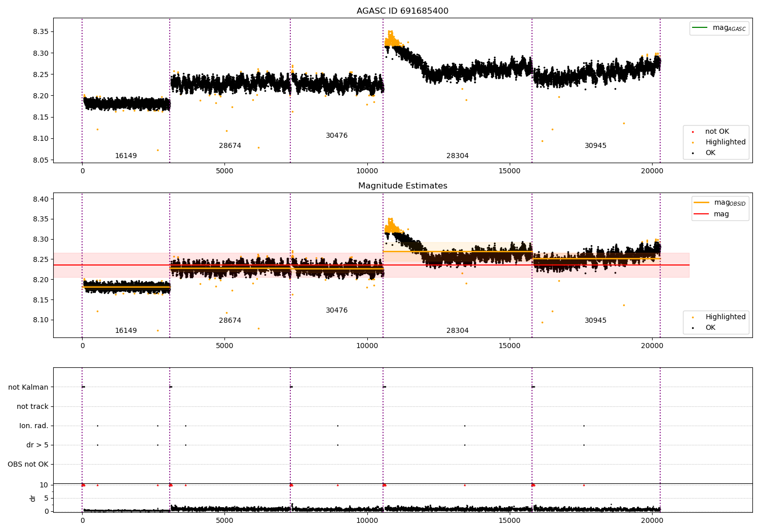Click 'Highlighted' in the Magnitude Estimates legend

(x=726, y=317)
